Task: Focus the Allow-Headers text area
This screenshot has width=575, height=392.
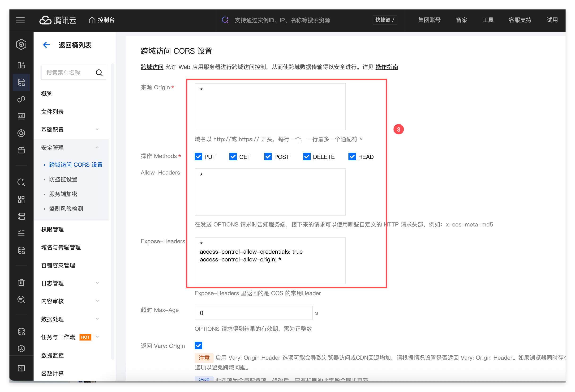Action: (x=270, y=192)
